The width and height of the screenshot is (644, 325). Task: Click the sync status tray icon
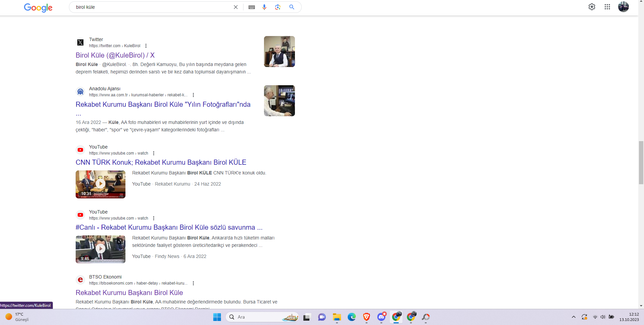point(584,317)
